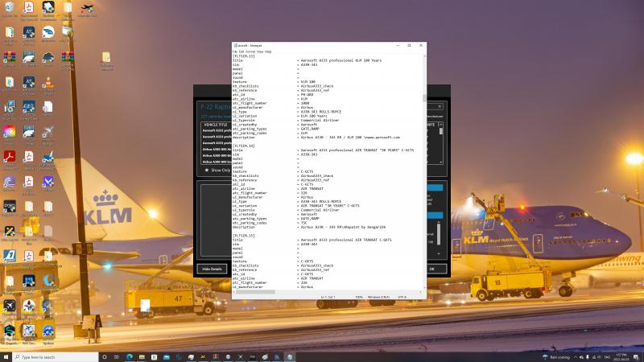Open the notification center icon
Image resolution: width=644 pixels, height=362 pixels.
[x=636, y=357]
